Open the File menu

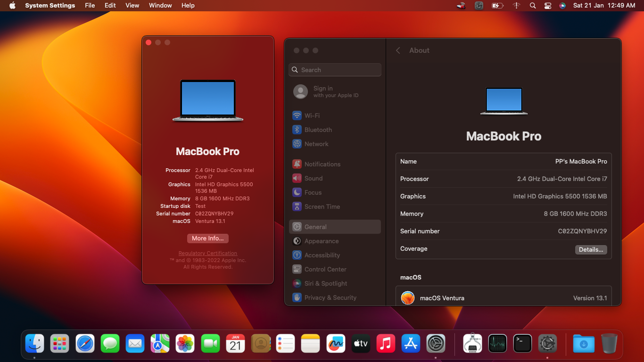90,6
